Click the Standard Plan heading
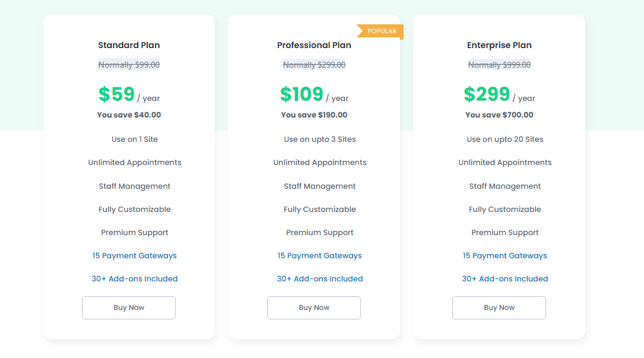 point(129,45)
